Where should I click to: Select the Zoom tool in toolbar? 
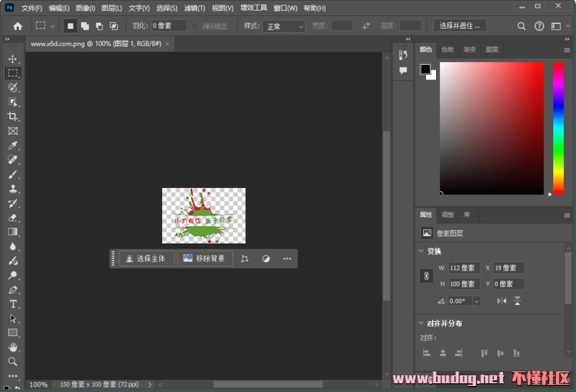click(x=13, y=362)
